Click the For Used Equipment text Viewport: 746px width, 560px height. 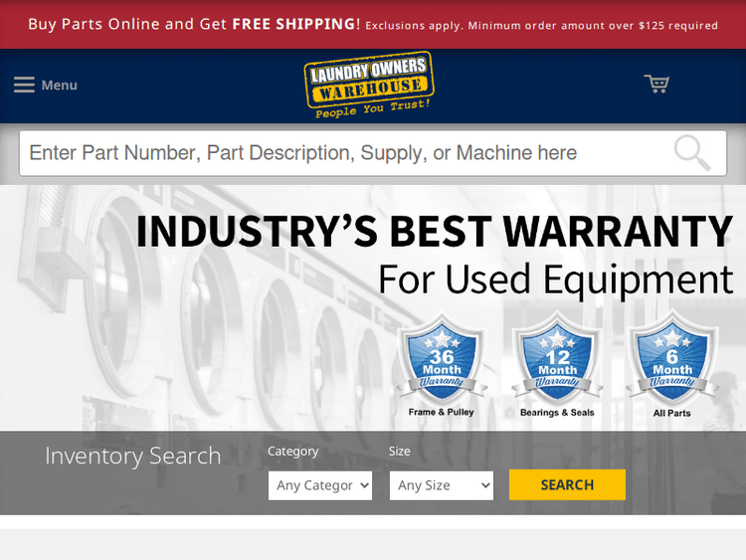coord(555,280)
